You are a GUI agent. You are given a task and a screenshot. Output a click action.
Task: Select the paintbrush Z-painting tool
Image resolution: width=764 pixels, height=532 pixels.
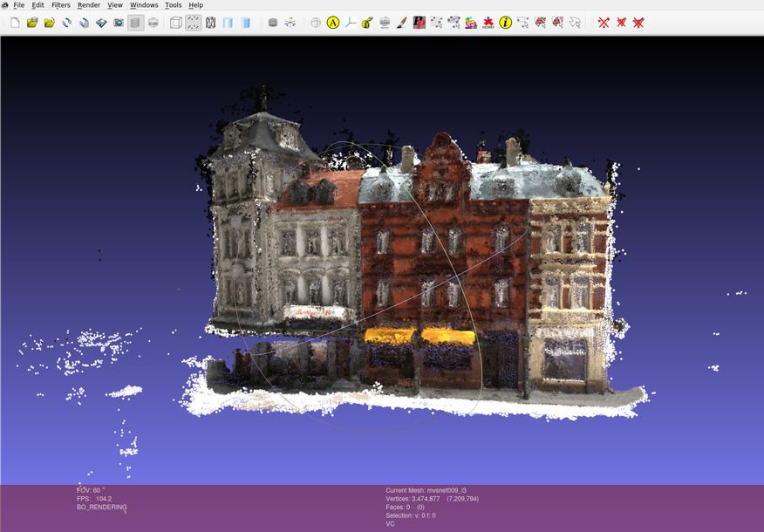pyautogui.click(x=401, y=23)
